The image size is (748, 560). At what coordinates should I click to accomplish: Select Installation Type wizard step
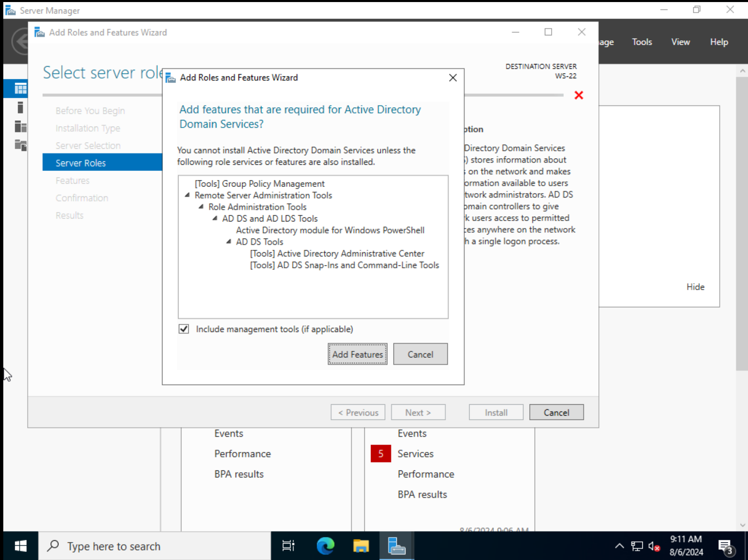pyautogui.click(x=88, y=128)
